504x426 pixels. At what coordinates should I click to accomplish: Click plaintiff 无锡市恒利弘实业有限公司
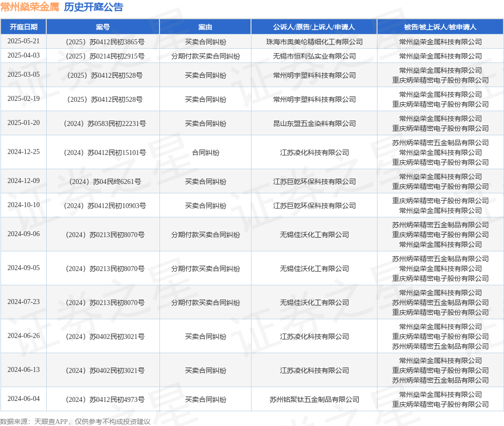(x=315, y=56)
